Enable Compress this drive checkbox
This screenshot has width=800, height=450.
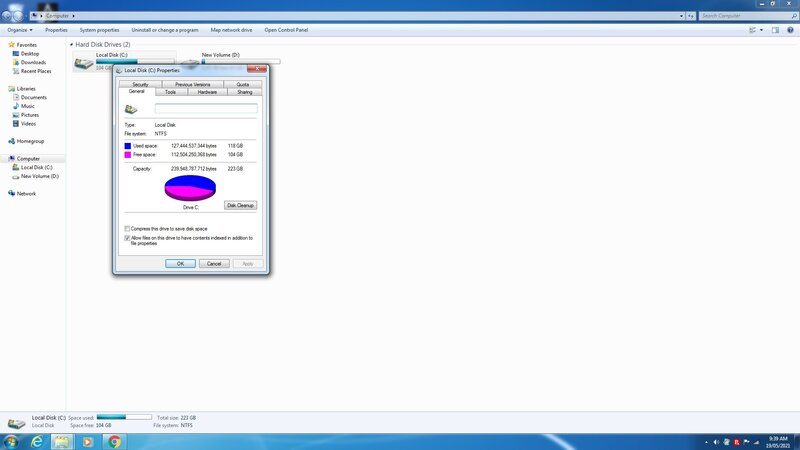[x=127, y=229]
